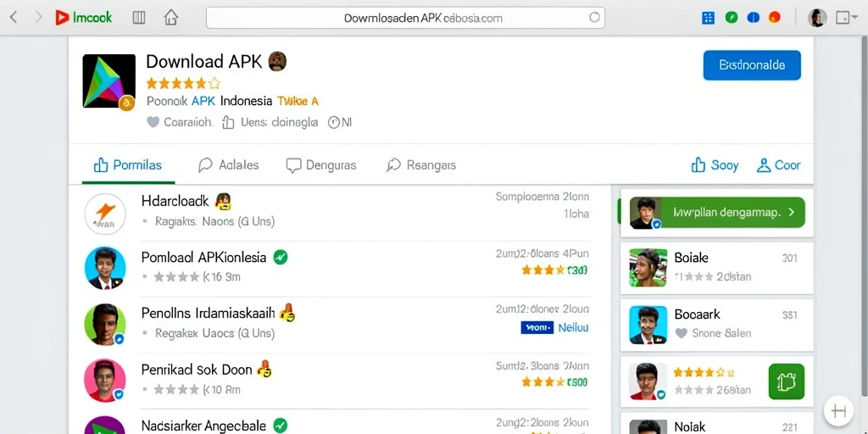Screen dimensions: 868x434
Task: Open the Noiak sidebar card
Action: pos(717,424)
